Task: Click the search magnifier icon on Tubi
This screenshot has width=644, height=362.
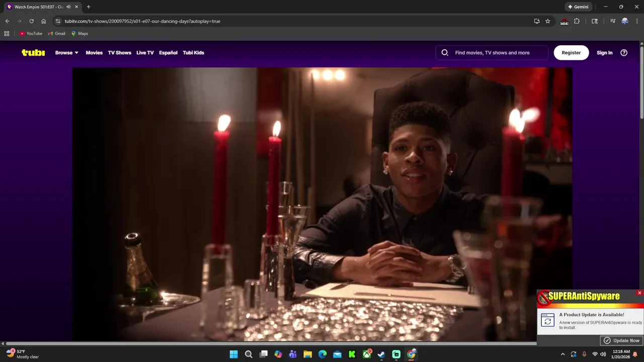Action: coord(445,53)
